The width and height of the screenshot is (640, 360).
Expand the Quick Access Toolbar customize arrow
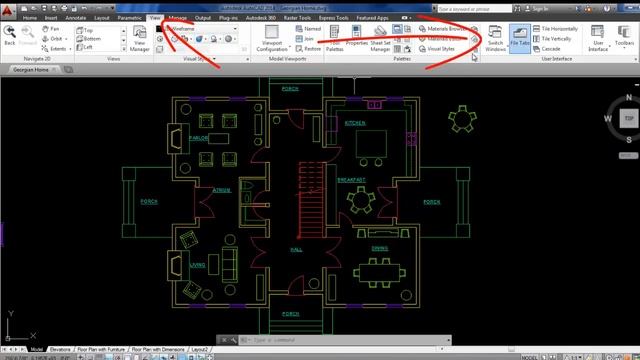[x=113, y=8]
